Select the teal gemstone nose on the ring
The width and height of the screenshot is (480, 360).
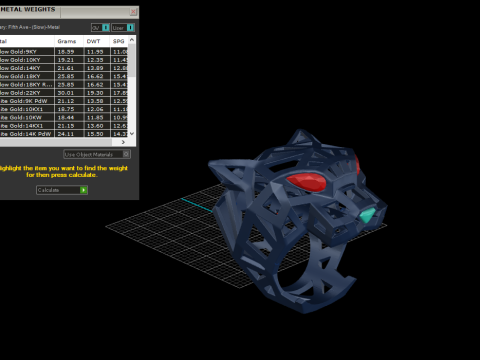367,215
